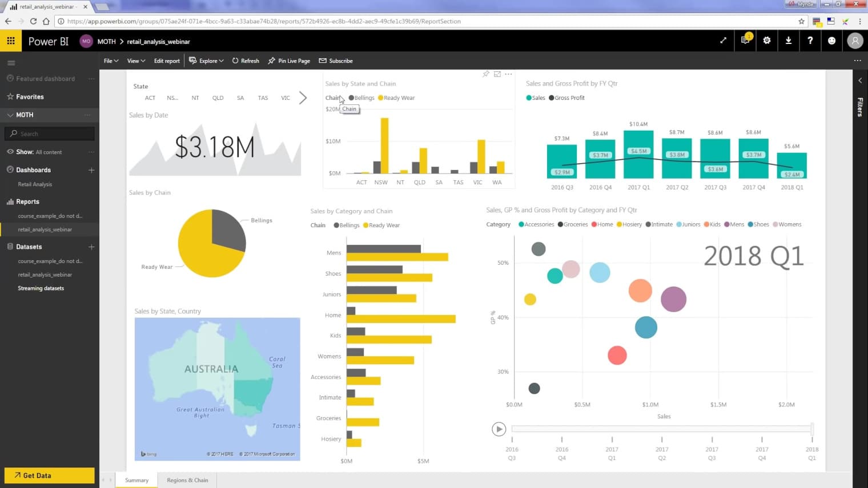Open Power BI Help
The height and width of the screenshot is (488, 868).
[810, 41]
